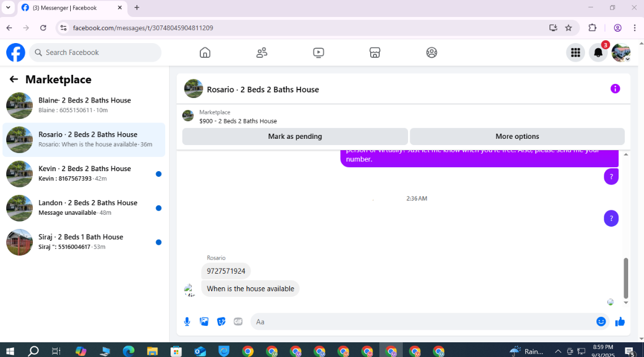Open Task View on taskbar
The image size is (644, 357).
57,351
